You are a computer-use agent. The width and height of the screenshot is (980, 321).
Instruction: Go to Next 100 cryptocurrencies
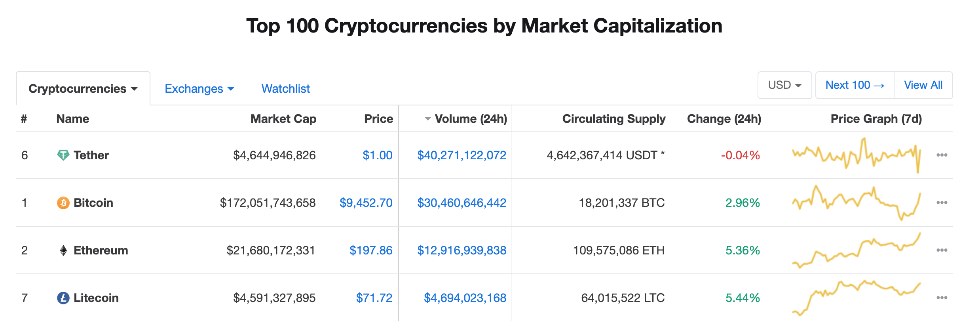click(855, 85)
